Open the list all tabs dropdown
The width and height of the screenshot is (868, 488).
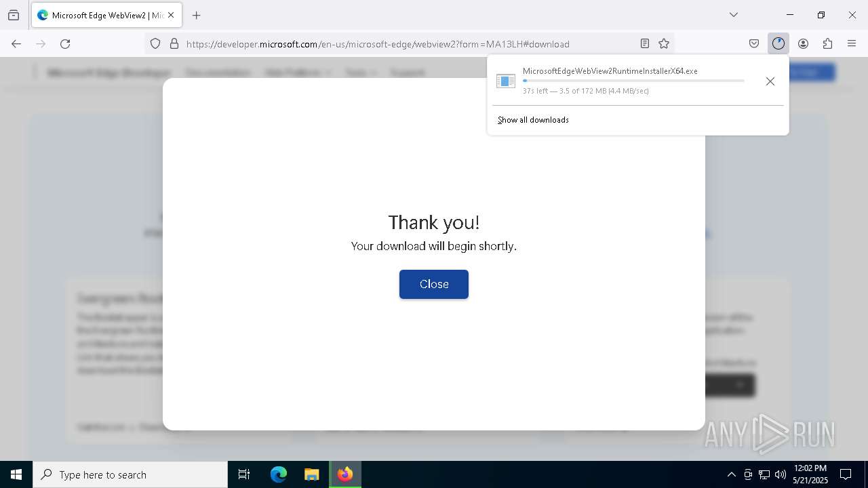(734, 15)
